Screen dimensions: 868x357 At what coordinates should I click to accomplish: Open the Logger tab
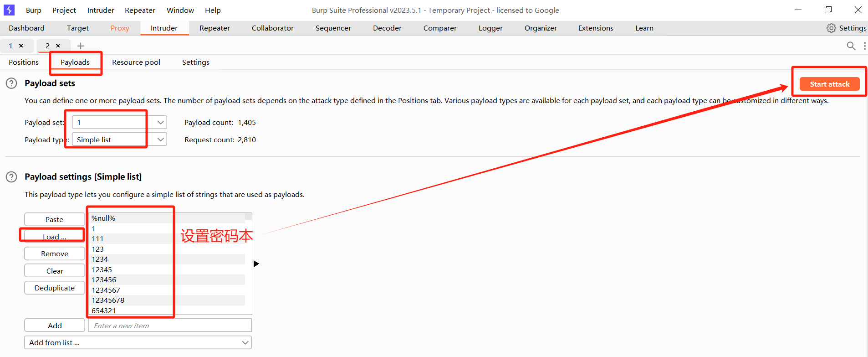[490, 28]
